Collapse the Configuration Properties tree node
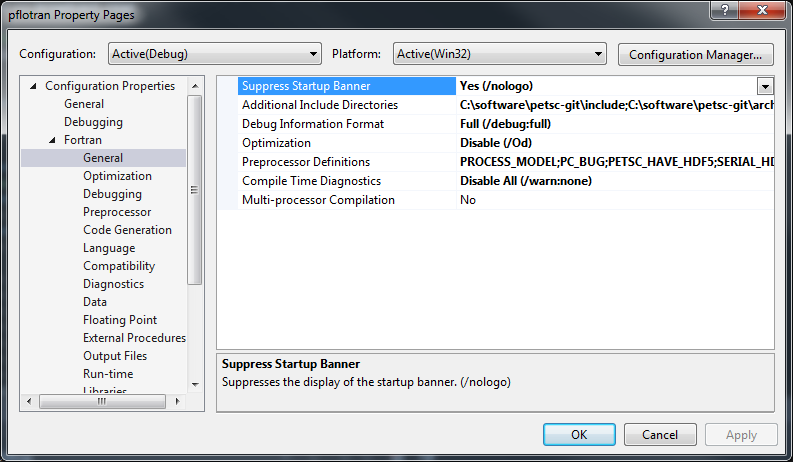The image size is (793, 462). (34, 86)
